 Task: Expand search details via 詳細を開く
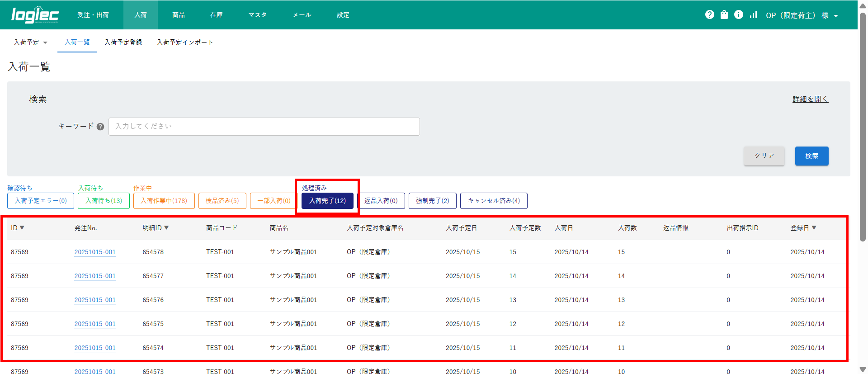[810, 99]
